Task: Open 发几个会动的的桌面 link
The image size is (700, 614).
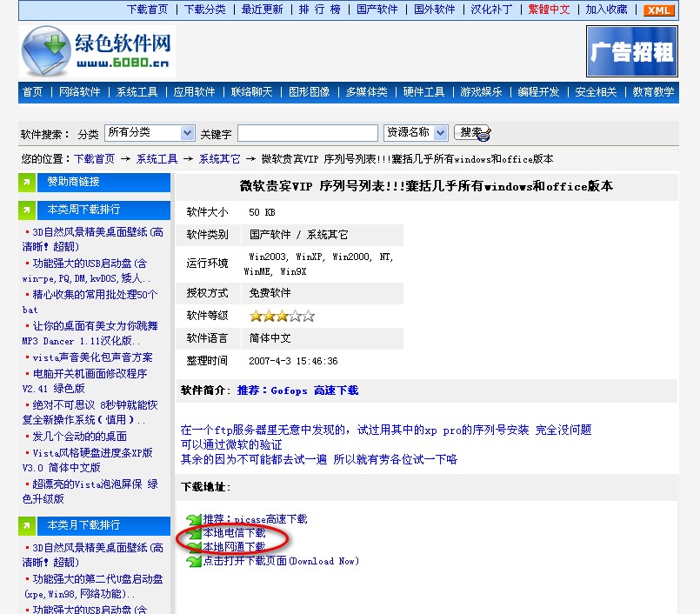Action: click(x=79, y=437)
